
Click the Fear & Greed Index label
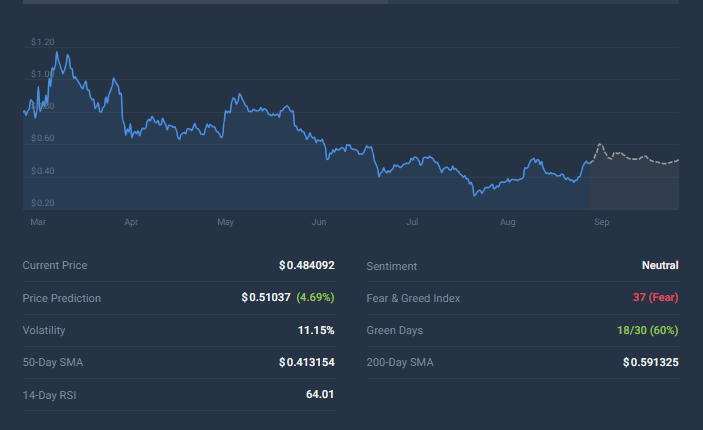pyautogui.click(x=413, y=298)
